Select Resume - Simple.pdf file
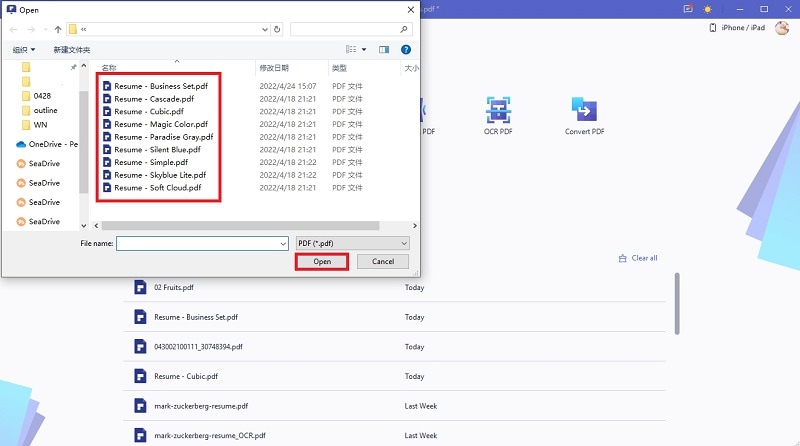Image resolution: width=800 pixels, height=446 pixels. [x=151, y=163]
